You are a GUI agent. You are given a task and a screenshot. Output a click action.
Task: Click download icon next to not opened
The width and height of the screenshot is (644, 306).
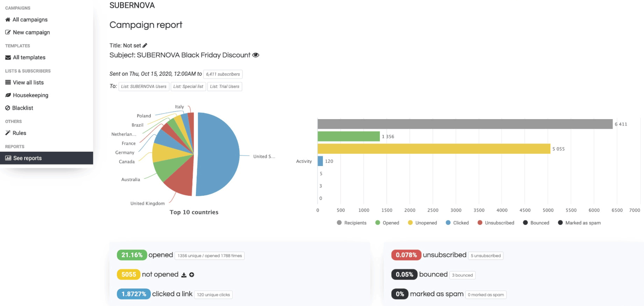tap(184, 275)
